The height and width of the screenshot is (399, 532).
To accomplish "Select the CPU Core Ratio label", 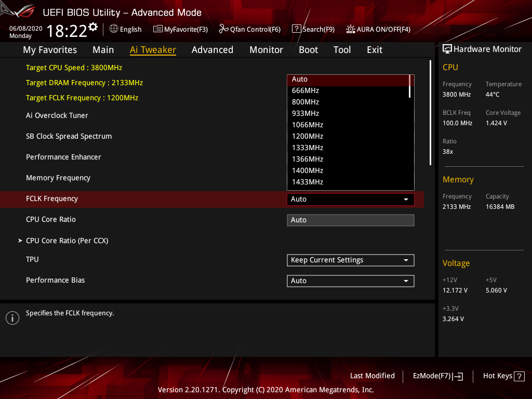I will click(x=51, y=220).
